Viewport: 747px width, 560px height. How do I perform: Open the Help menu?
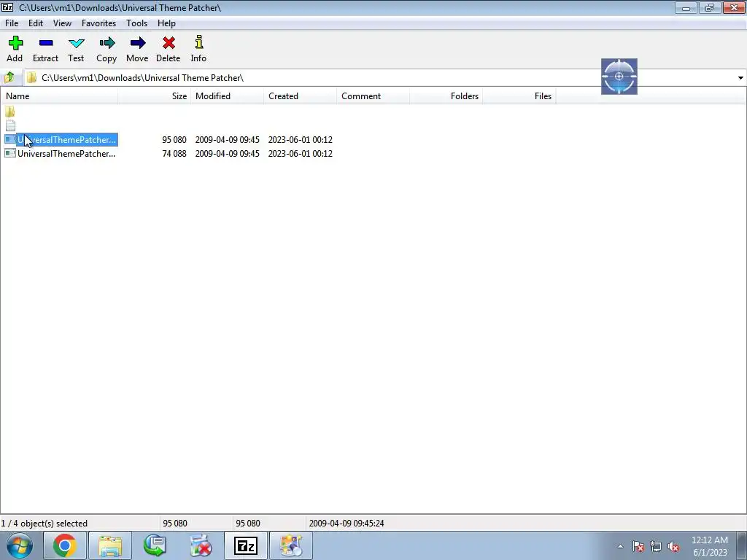pos(166,23)
